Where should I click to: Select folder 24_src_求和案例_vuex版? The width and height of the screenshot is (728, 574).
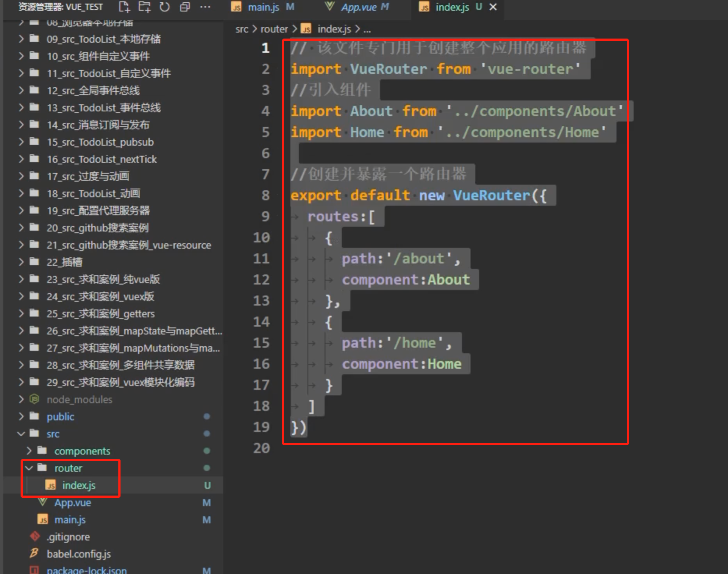coord(100,296)
